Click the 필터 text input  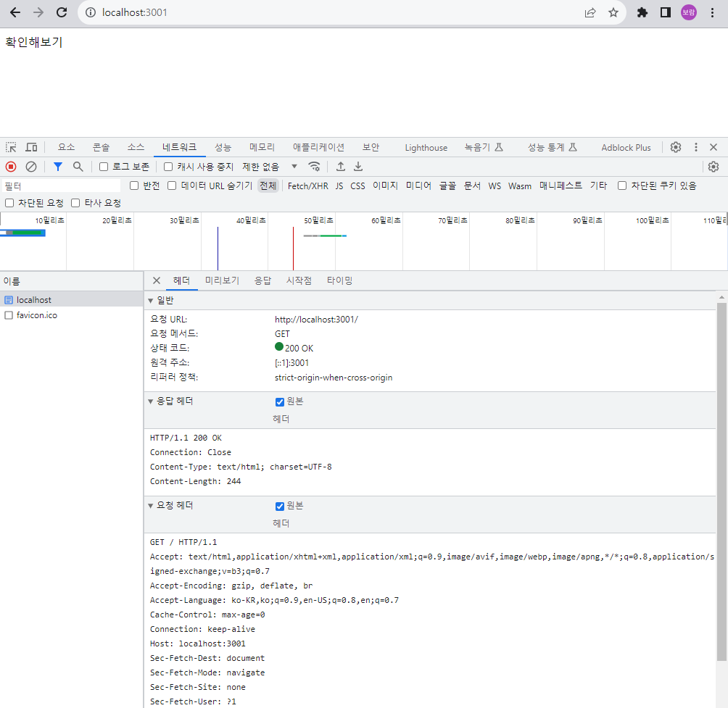pyautogui.click(x=62, y=186)
